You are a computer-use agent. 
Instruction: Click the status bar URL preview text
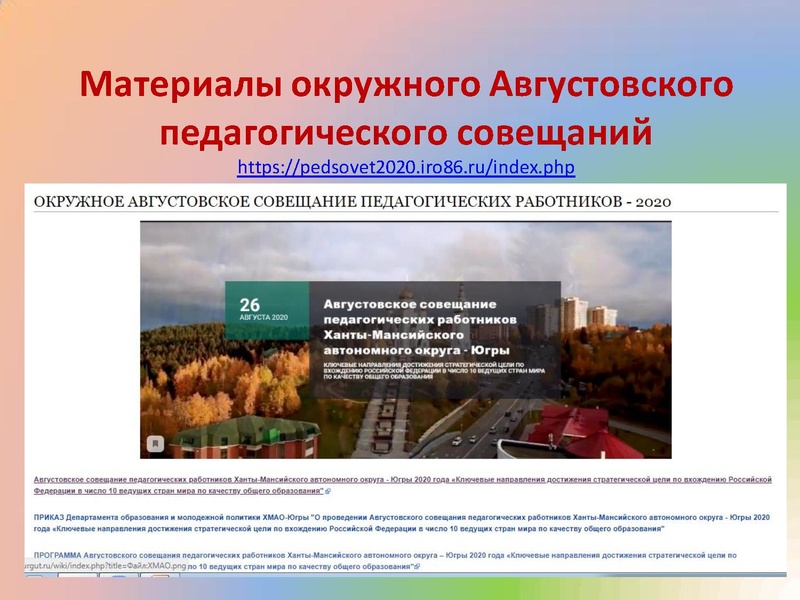pyautogui.click(x=100, y=566)
